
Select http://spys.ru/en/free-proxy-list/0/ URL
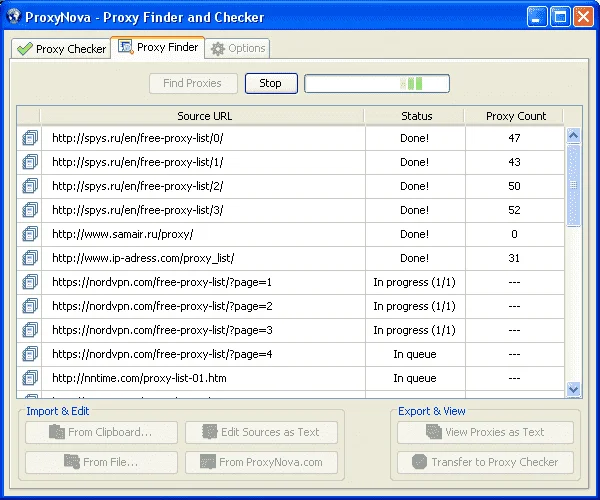coord(138,138)
